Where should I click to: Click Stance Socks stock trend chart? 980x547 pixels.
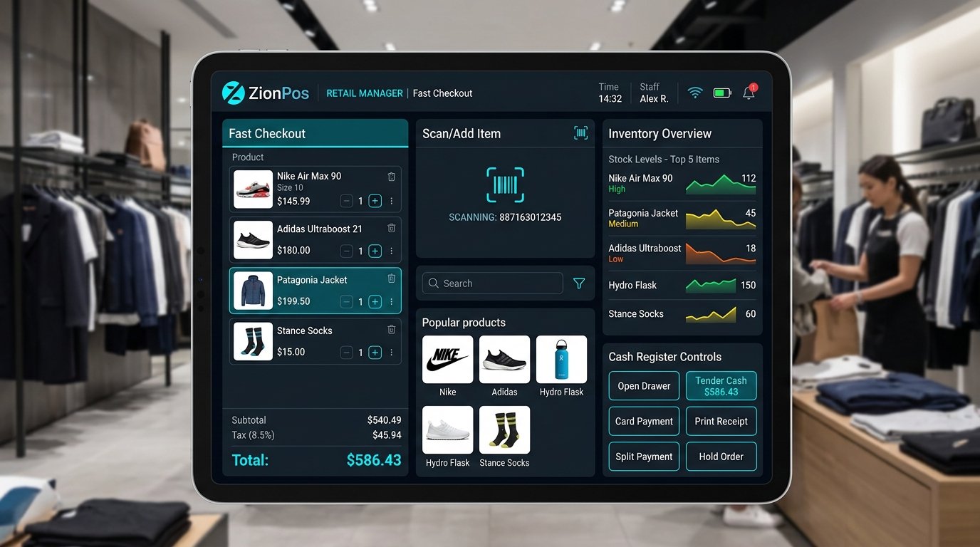(710, 313)
